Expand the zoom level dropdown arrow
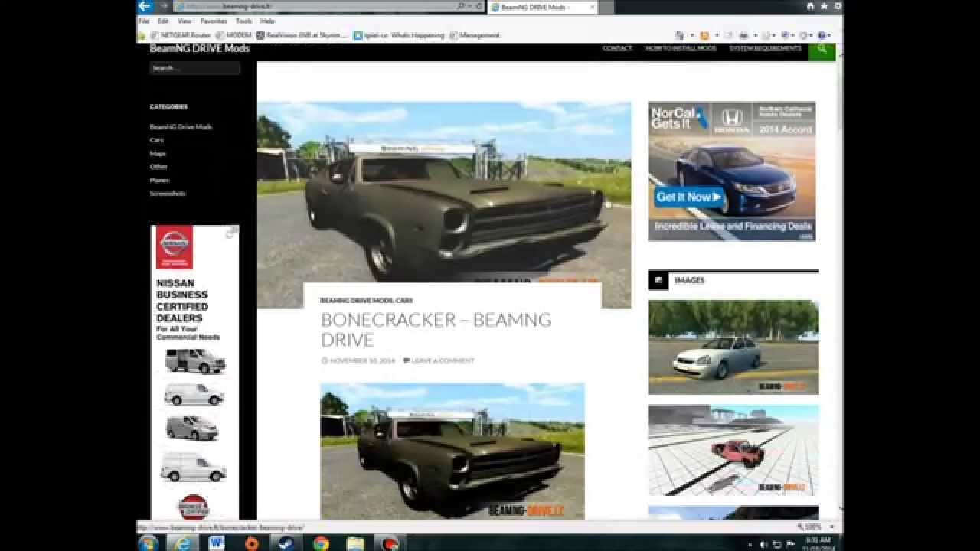The width and height of the screenshot is (980, 551). click(834, 527)
